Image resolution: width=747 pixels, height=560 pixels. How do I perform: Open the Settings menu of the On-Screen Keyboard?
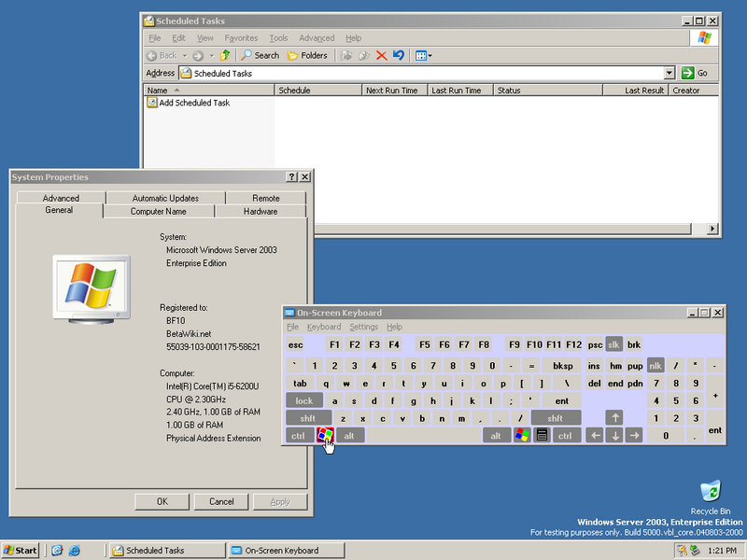click(x=363, y=327)
